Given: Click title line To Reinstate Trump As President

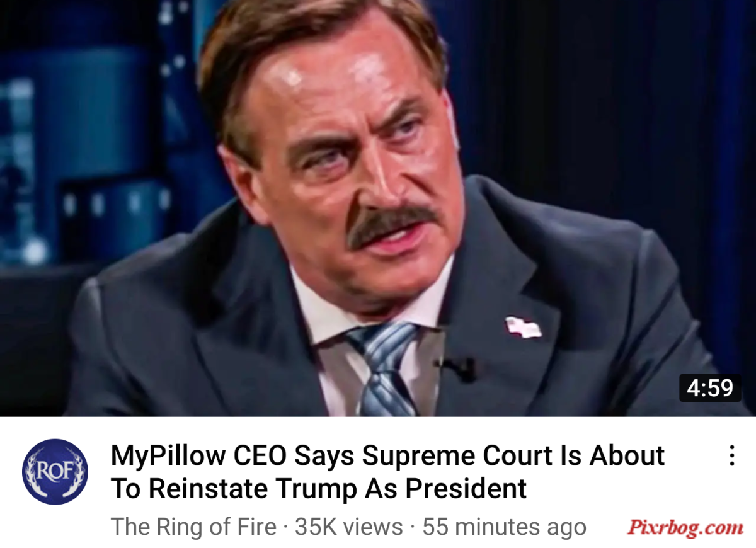Looking at the screenshot, I should 319,488.
